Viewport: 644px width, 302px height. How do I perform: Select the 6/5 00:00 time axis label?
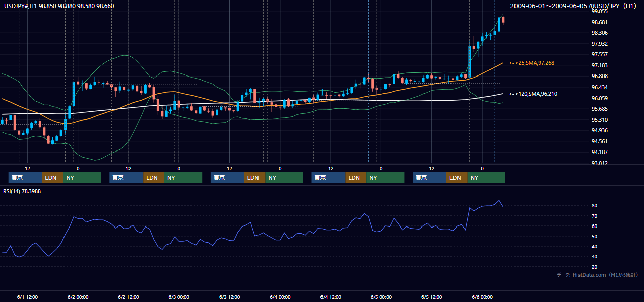coord(381,297)
